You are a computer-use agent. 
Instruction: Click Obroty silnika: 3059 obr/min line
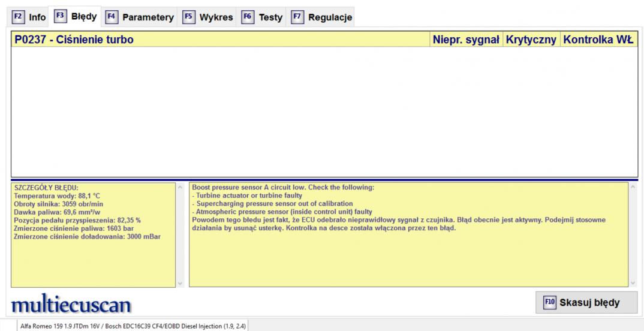58,204
